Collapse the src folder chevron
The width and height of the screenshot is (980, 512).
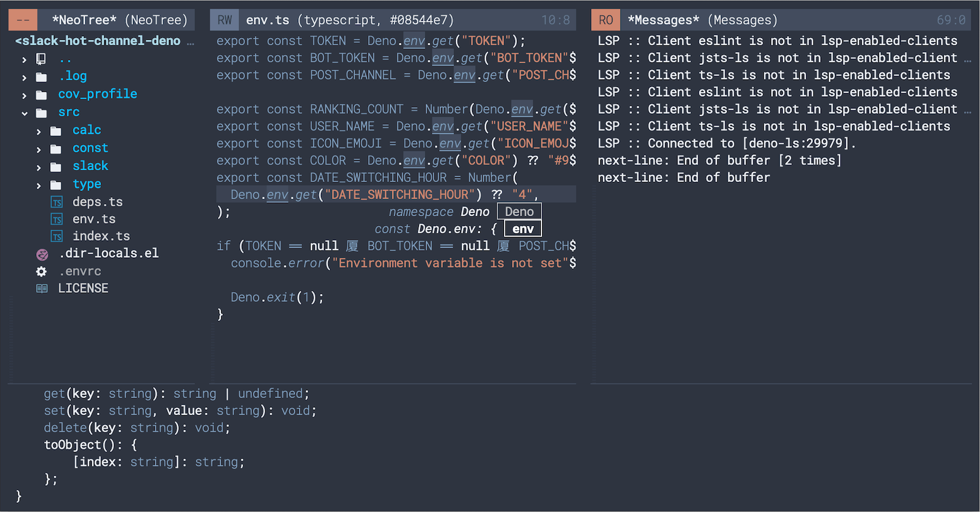(x=24, y=113)
